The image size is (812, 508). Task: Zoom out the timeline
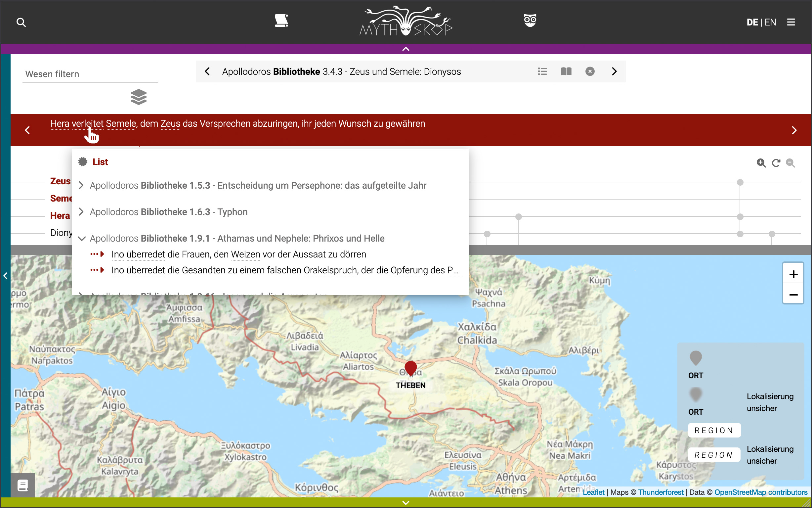[791, 163]
